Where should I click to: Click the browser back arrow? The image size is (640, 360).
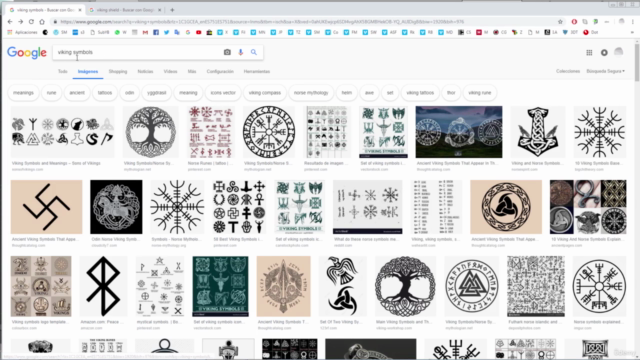click(10, 22)
